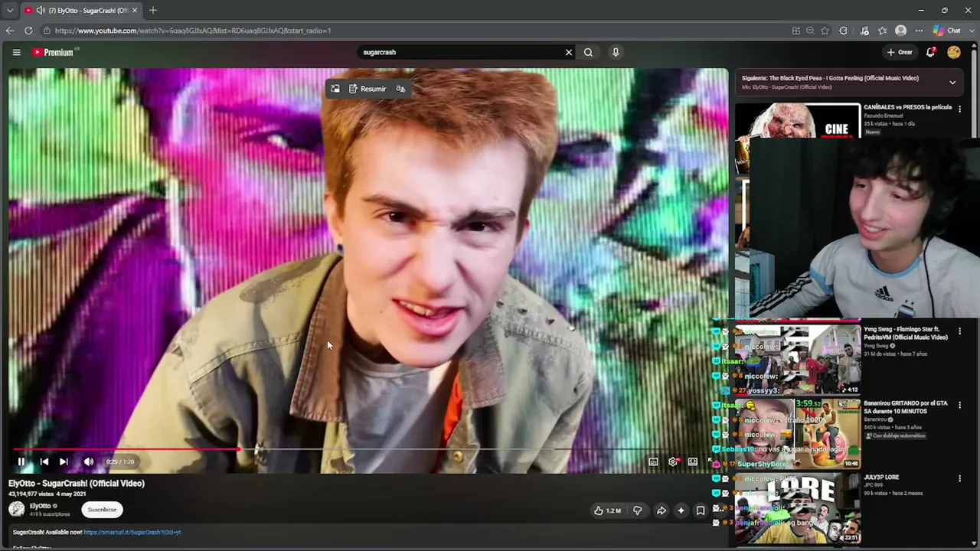980x551 pixels.
Task: Open the browser extensions puzzle icon
Action: 844,31
